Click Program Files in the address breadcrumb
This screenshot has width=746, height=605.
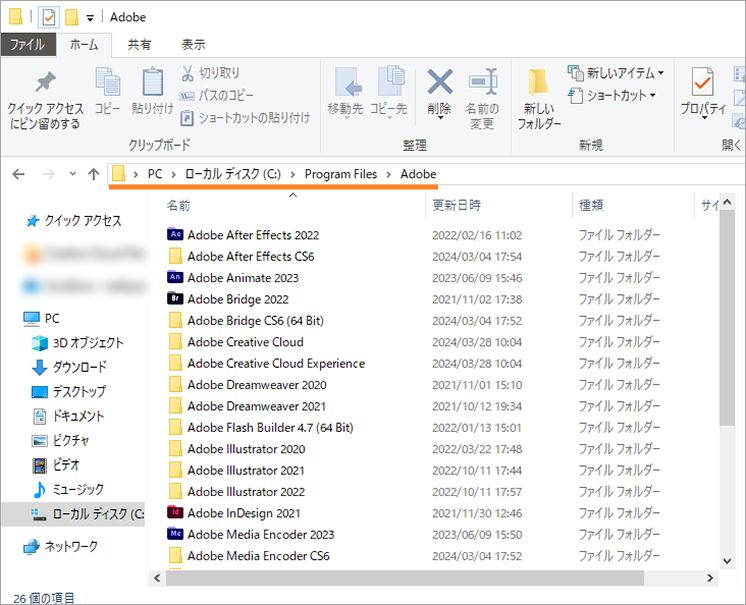341,174
